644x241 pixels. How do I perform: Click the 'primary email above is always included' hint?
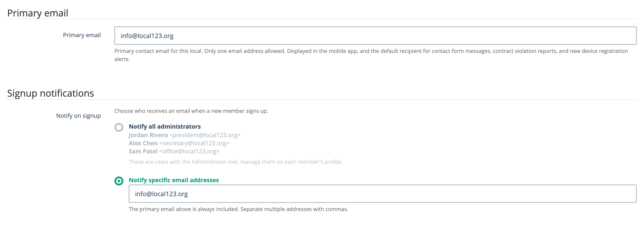pyautogui.click(x=238, y=209)
